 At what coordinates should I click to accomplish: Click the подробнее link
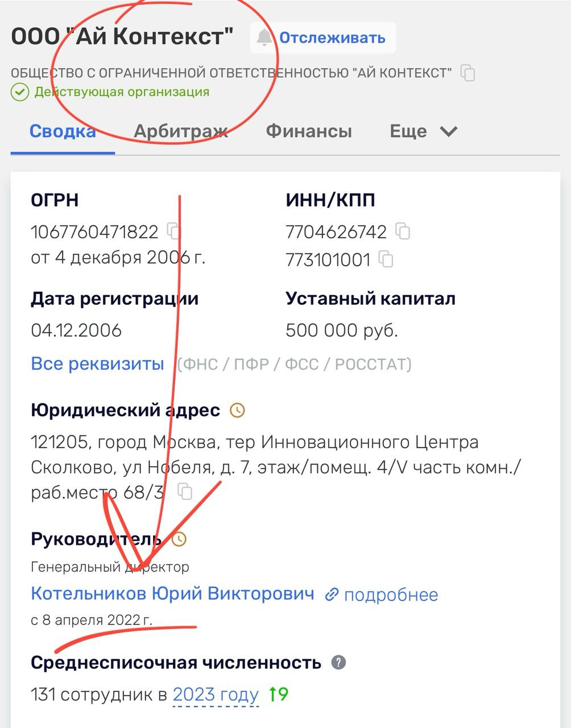click(x=382, y=595)
